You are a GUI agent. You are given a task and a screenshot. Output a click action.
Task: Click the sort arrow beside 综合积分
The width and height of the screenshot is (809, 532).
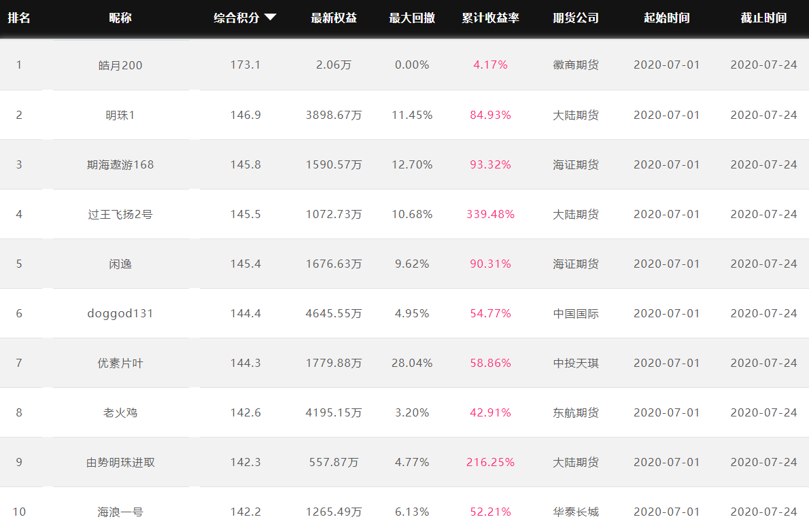click(270, 18)
